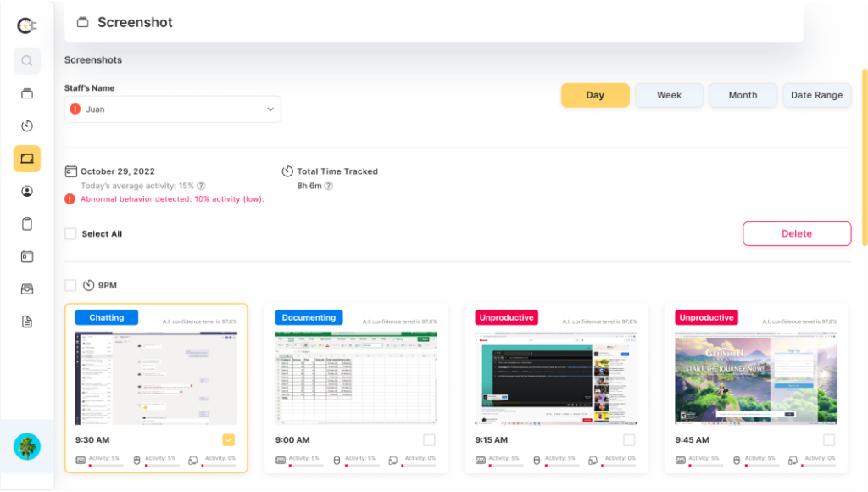Image resolution: width=868 pixels, height=492 pixels.
Task: Click the abnormal behavior alert icon
Action: (x=70, y=198)
